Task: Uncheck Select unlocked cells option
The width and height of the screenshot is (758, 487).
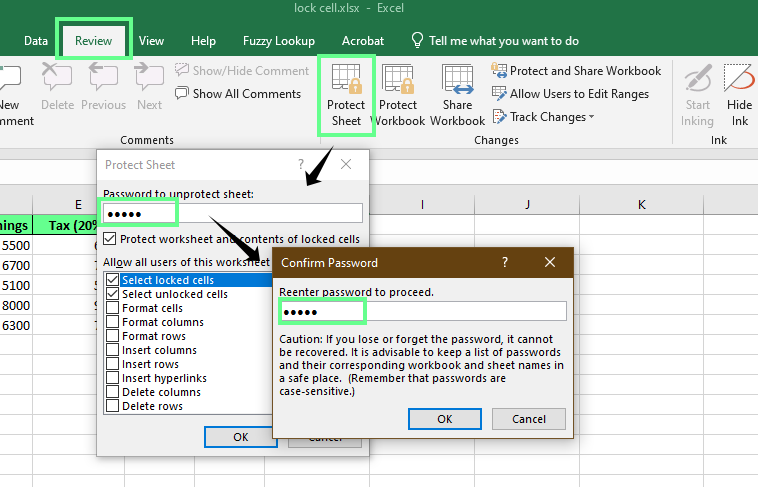Action: (112, 294)
